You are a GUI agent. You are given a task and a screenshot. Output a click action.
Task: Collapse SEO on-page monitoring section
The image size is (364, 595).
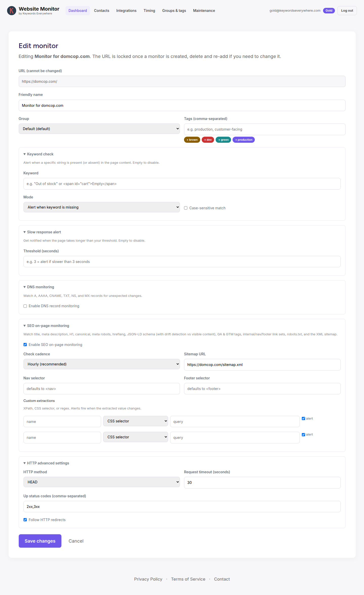46,326
